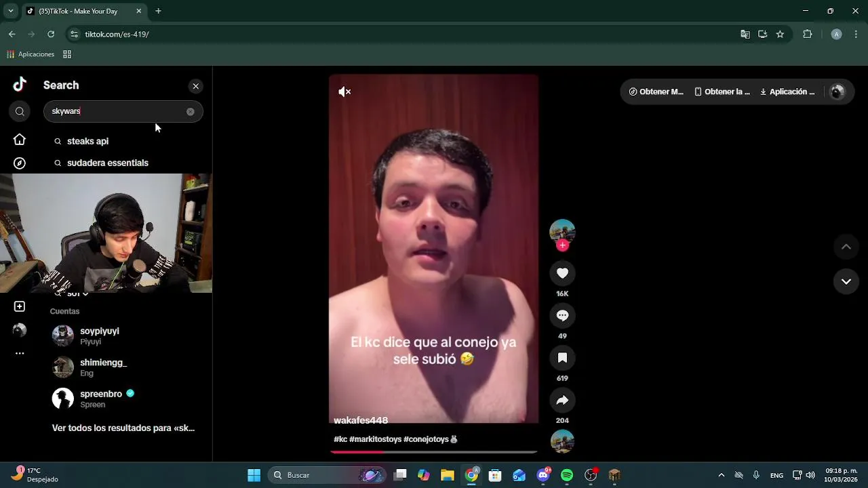Click the taskbar Buscar search box
Screen dimensions: 868x488
[327, 475]
